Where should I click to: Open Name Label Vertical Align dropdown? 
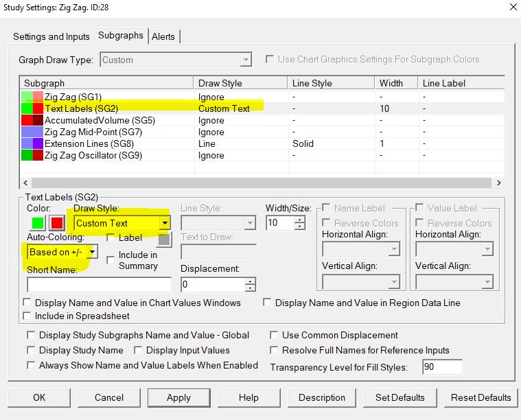pyautogui.click(x=361, y=282)
